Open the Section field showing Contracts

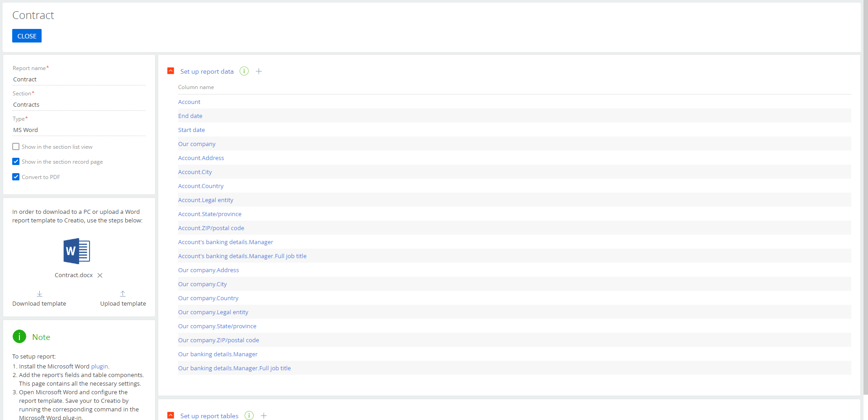tap(79, 105)
